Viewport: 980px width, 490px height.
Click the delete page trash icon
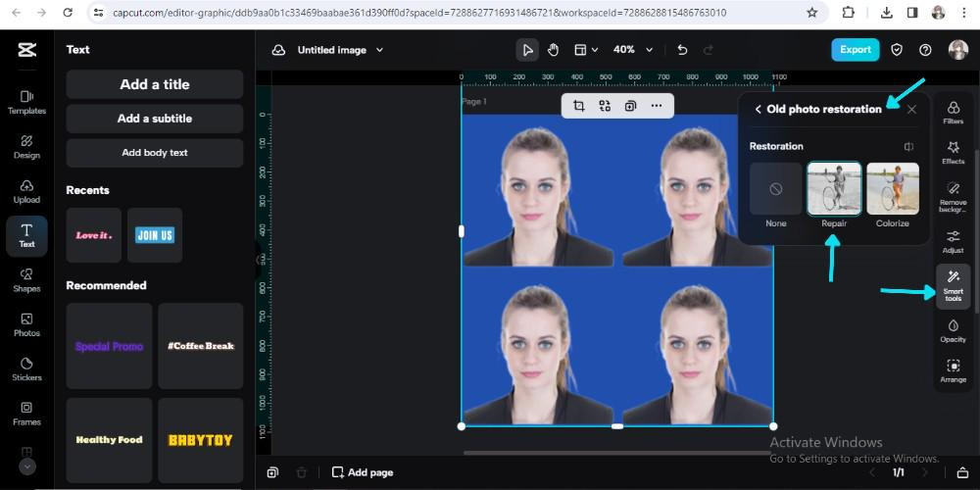click(x=301, y=472)
